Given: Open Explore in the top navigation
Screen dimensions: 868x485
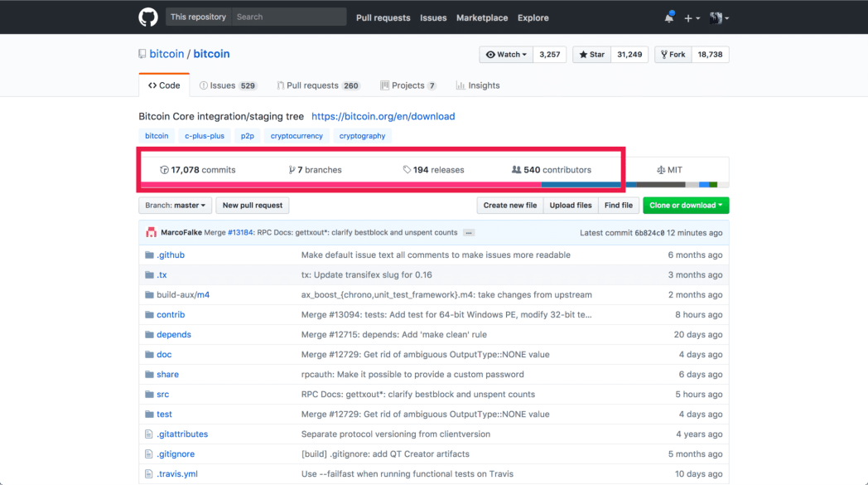Looking at the screenshot, I should coord(533,17).
